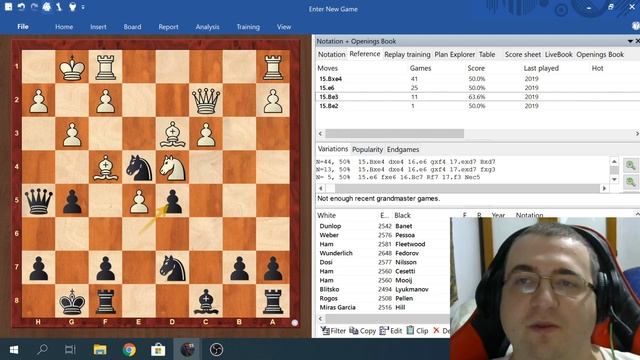Open the Score sheet tab

(523, 54)
